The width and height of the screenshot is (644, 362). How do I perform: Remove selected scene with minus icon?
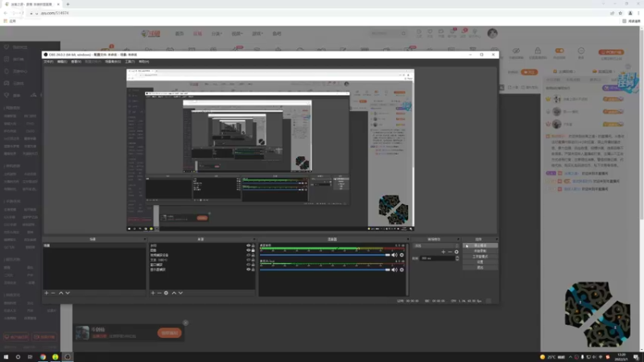(x=53, y=293)
